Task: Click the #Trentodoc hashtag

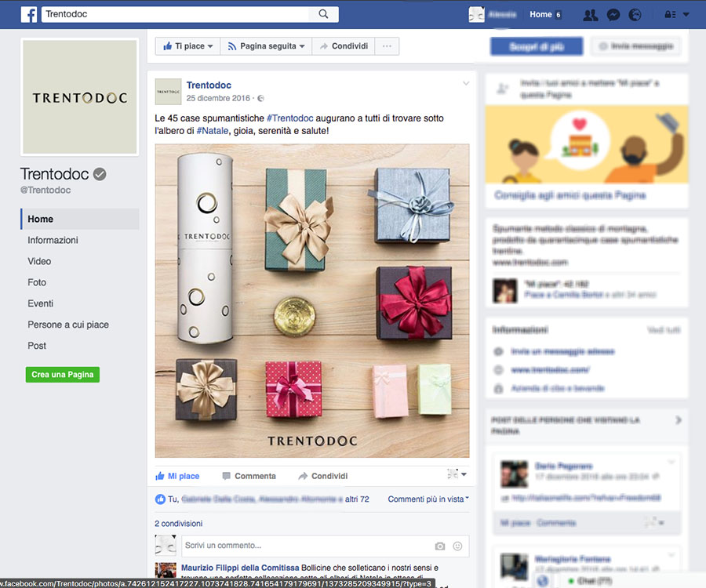Action: coord(290,118)
